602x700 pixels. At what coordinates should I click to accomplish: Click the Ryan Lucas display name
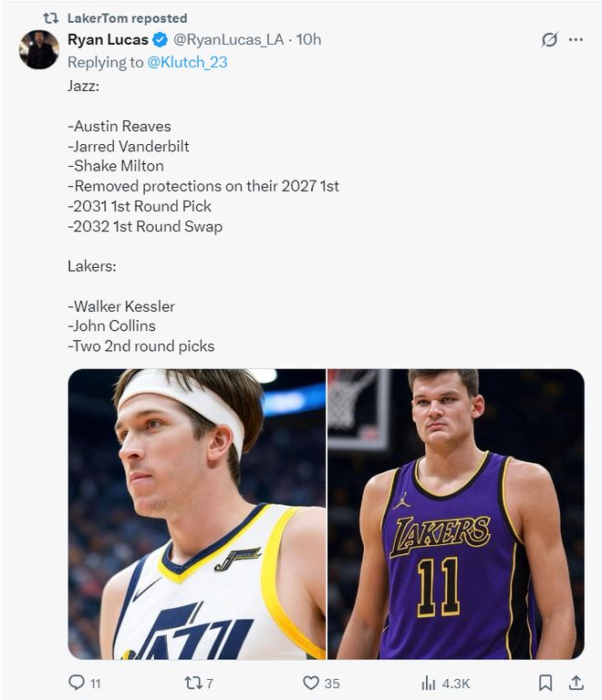point(108,40)
